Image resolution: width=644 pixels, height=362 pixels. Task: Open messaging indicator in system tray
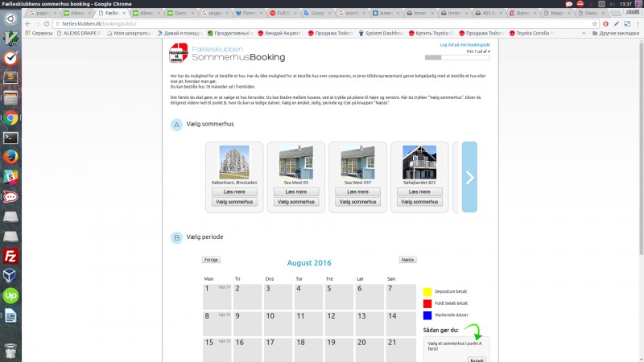tap(569, 4)
